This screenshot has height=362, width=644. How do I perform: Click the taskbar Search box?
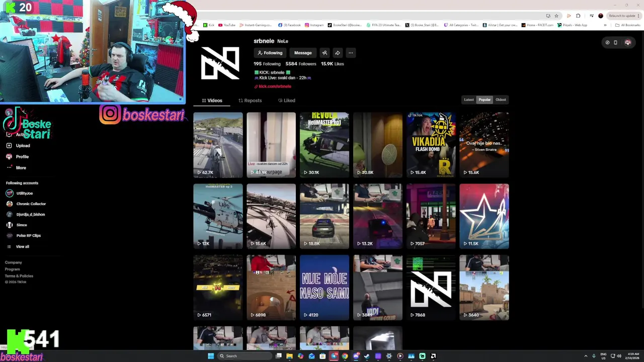[x=245, y=356]
